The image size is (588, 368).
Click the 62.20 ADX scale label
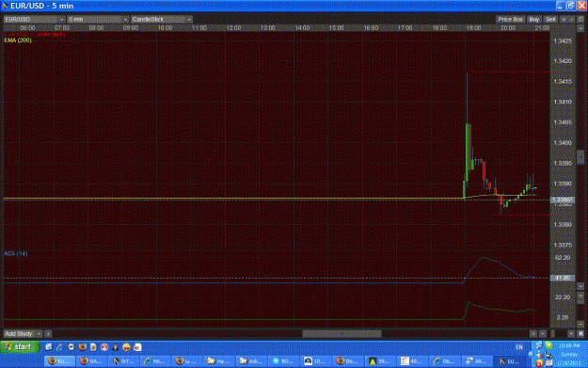(563, 258)
